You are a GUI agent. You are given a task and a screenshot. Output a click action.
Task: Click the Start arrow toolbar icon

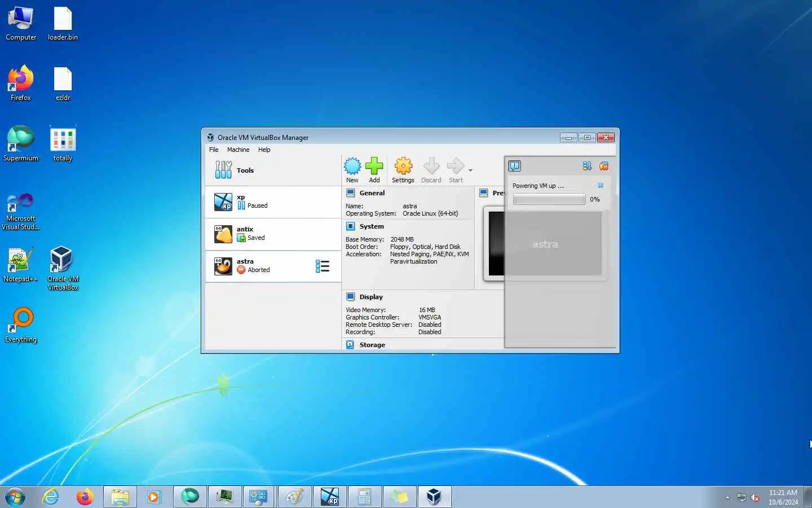pyautogui.click(x=456, y=170)
